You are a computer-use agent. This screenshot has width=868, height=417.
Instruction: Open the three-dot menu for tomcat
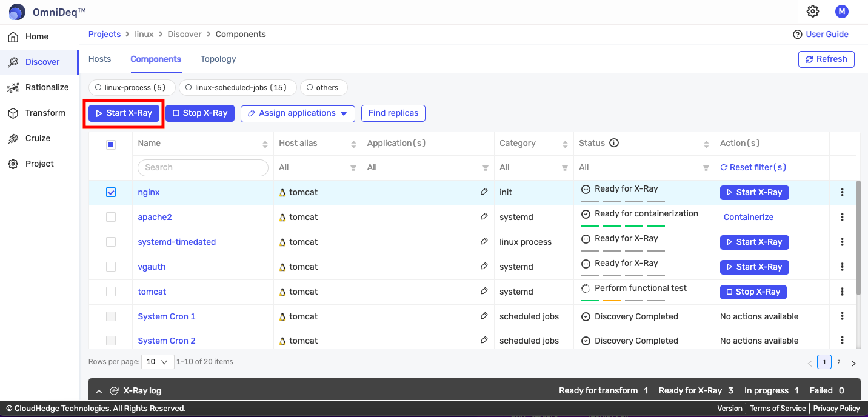click(842, 292)
